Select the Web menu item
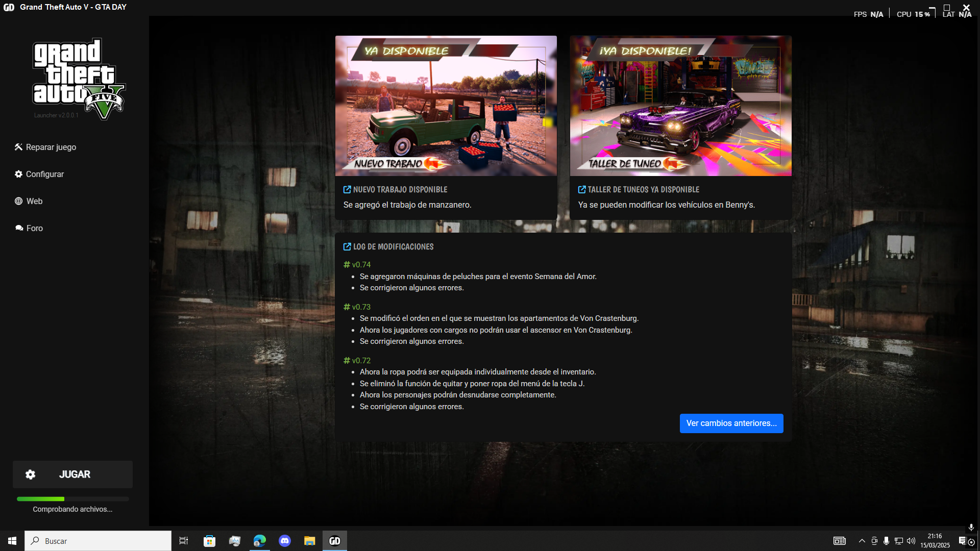Image resolution: width=980 pixels, height=551 pixels. [x=34, y=201]
